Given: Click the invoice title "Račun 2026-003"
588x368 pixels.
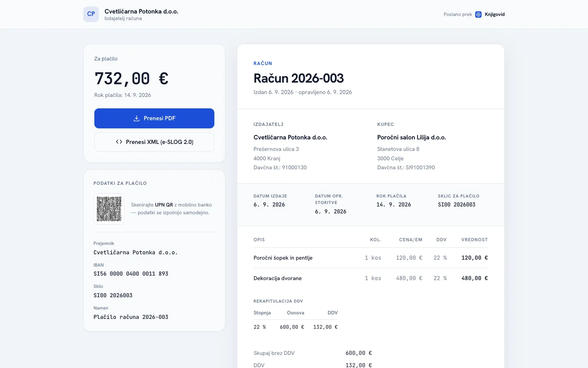Looking at the screenshot, I should pos(298,78).
